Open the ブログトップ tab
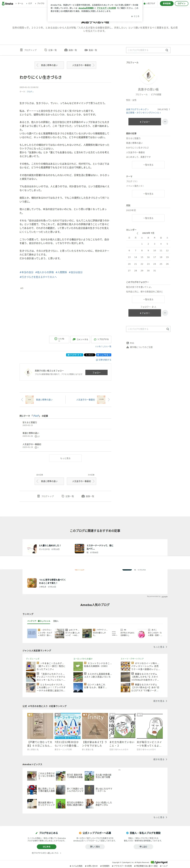The width and height of the screenshot is (190, 868). click(28, 50)
